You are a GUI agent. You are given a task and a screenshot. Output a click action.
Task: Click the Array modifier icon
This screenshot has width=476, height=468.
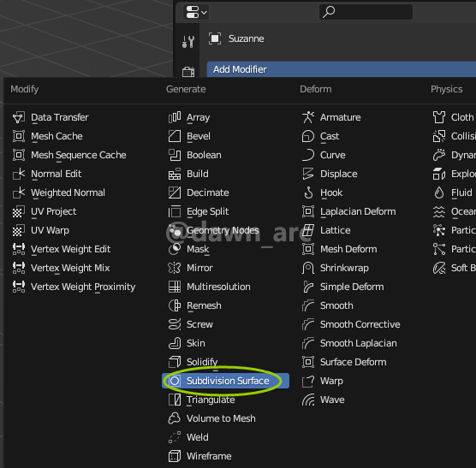175,117
